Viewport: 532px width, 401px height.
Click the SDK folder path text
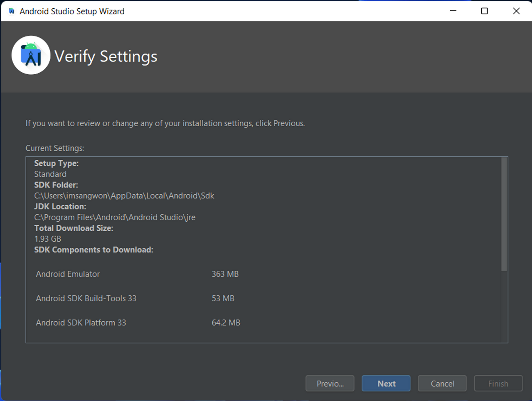point(124,196)
